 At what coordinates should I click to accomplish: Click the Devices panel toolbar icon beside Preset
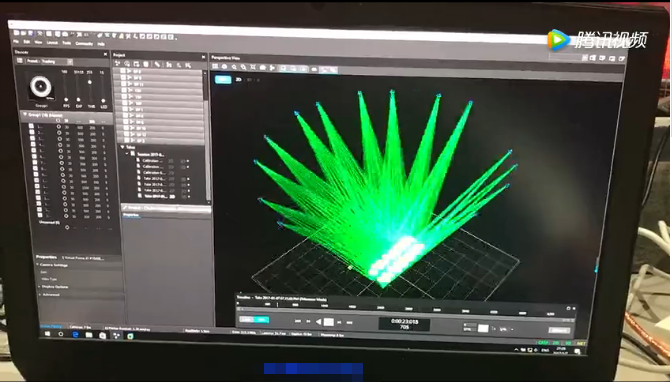coord(20,61)
